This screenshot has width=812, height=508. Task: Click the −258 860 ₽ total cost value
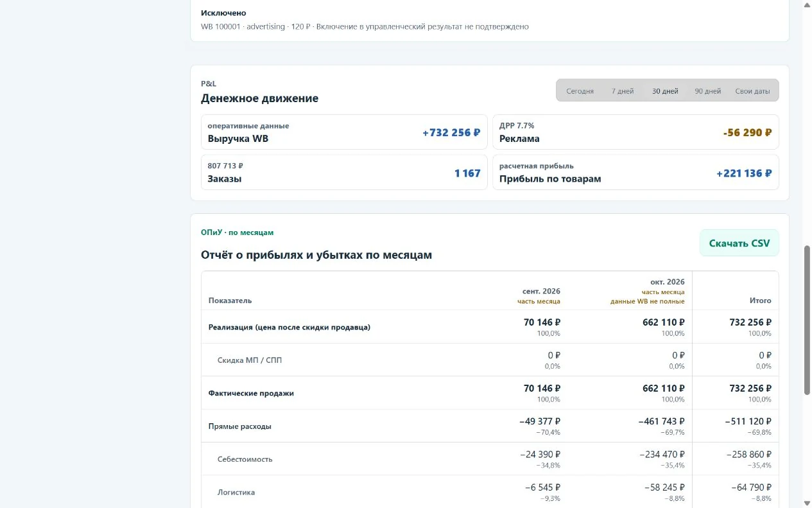click(749, 454)
